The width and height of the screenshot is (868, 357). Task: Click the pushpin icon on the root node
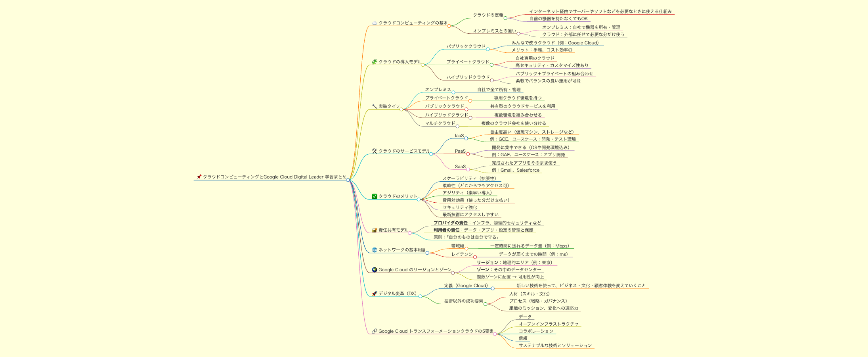(x=199, y=177)
